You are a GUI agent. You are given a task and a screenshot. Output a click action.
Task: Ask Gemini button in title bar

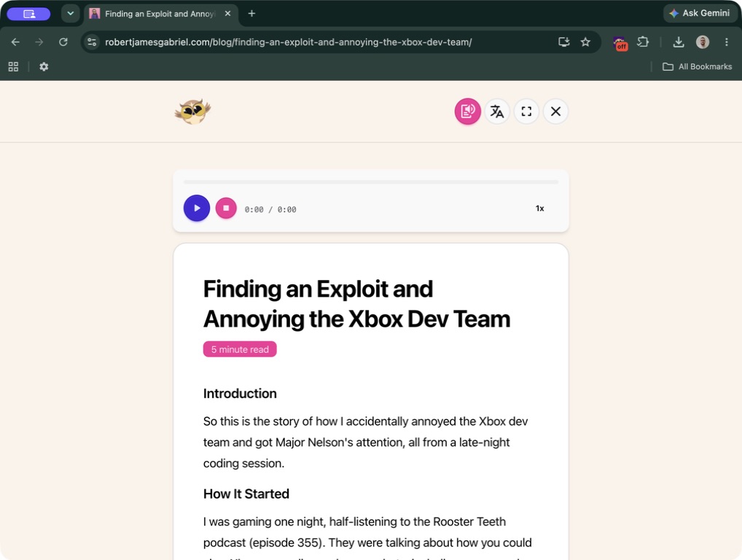pos(700,13)
